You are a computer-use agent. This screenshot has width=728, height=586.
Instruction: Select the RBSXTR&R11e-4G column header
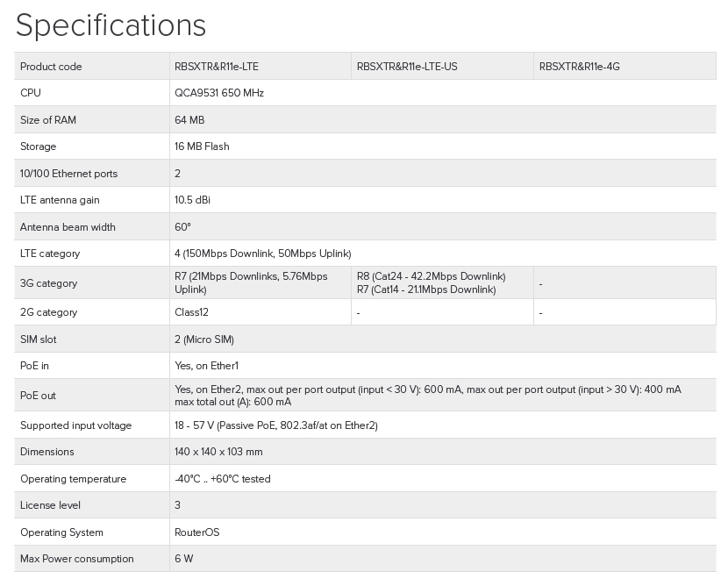click(580, 67)
